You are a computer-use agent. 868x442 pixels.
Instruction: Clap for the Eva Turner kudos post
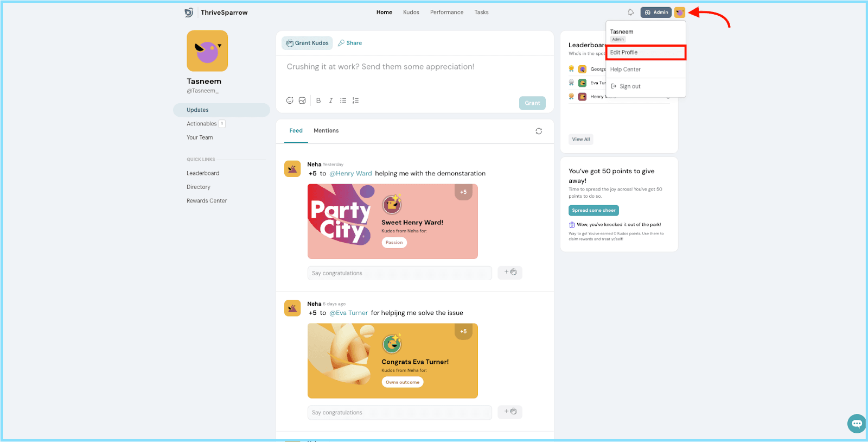pyautogui.click(x=510, y=412)
